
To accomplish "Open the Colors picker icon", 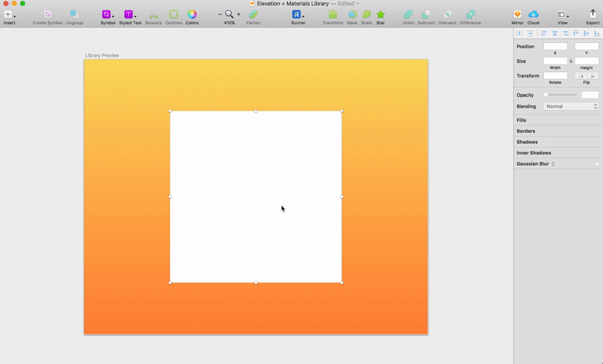I will [192, 14].
